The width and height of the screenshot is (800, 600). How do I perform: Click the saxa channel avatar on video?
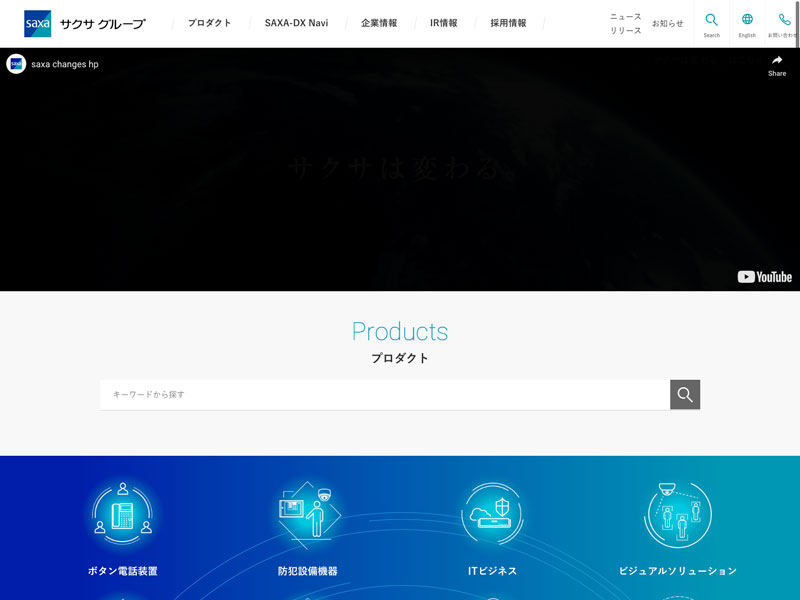(16, 64)
